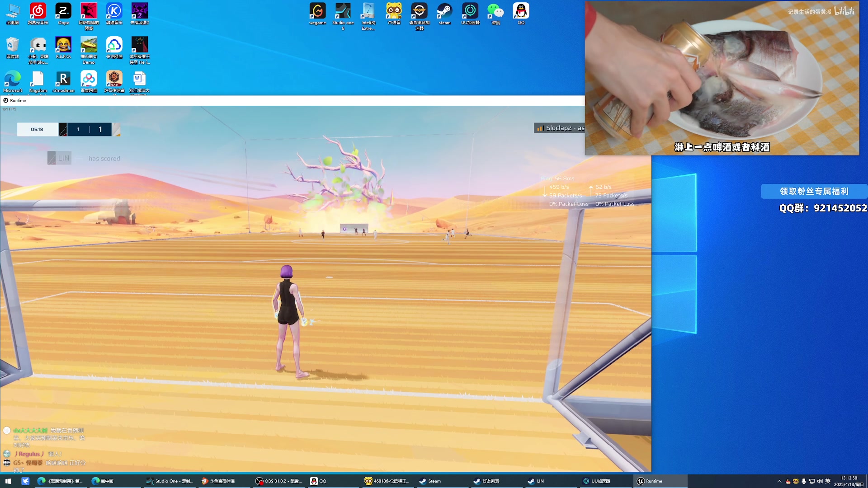The image size is (868, 488).
Task: Open the Oopz desktop shortcut
Action: [x=63, y=11]
